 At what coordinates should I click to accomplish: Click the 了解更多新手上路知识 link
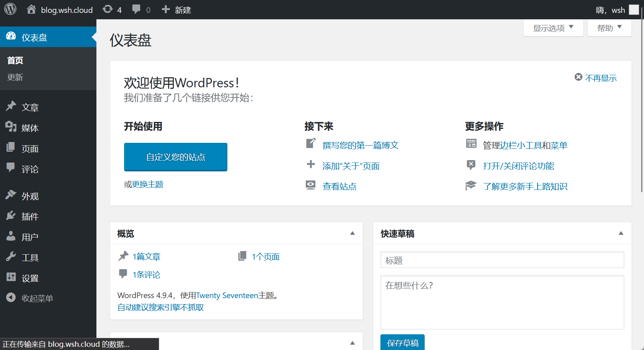coord(525,186)
